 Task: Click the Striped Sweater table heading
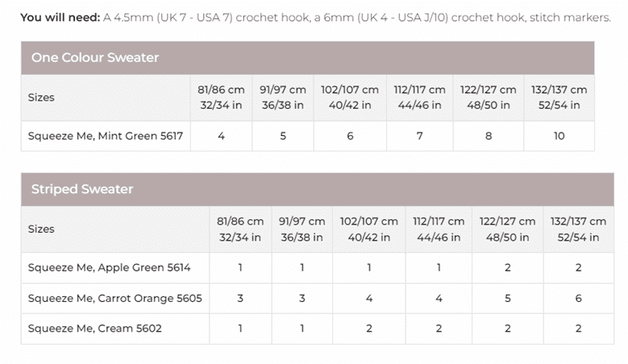82,189
